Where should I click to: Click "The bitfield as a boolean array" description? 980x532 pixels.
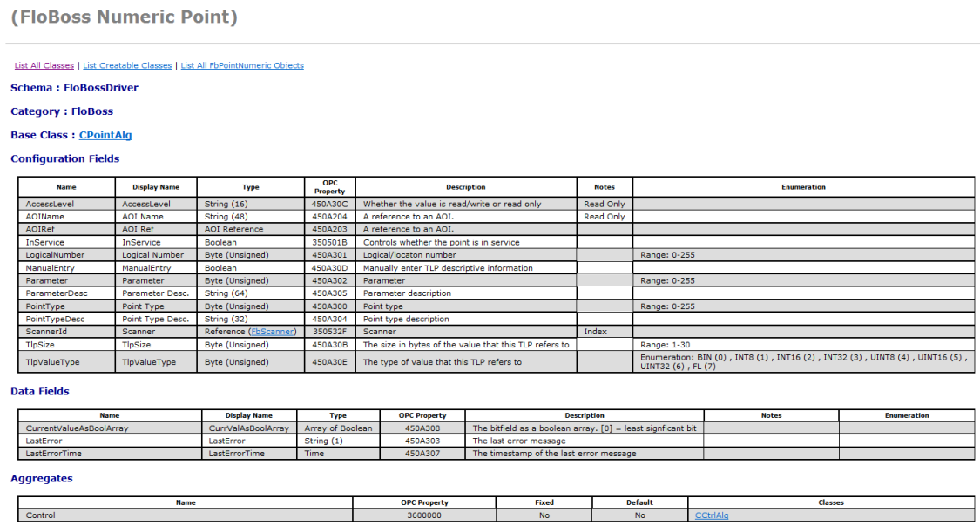click(x=585, y=428)
